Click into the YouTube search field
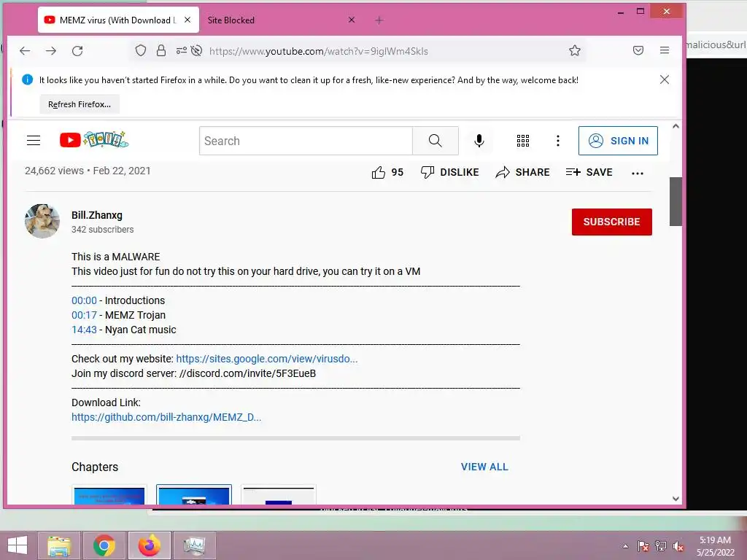Image resolution: width=747 pixels, height=560 pixels. pyautogui.click(x=306, y=141)
